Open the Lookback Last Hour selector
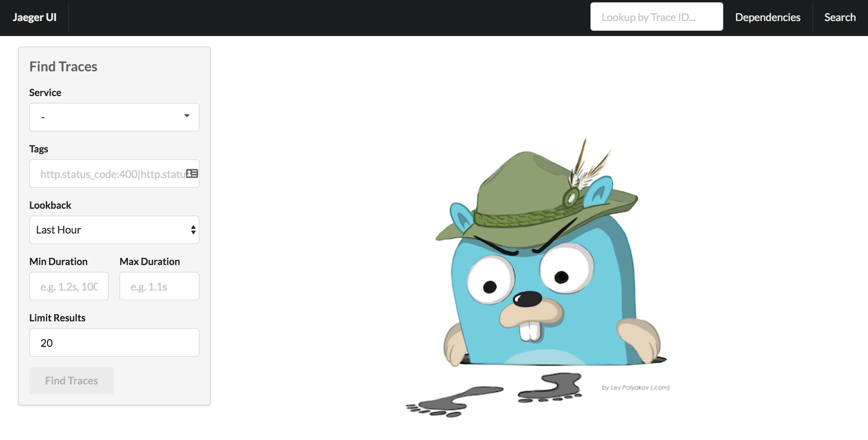868x440 pixels. (x=114, y=230)
